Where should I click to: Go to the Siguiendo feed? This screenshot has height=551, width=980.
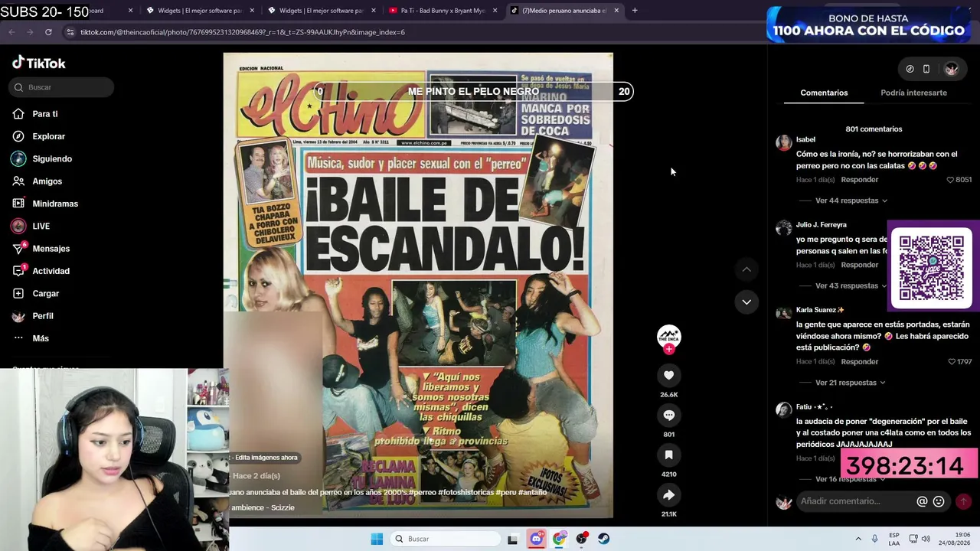[x=52, y=158]
